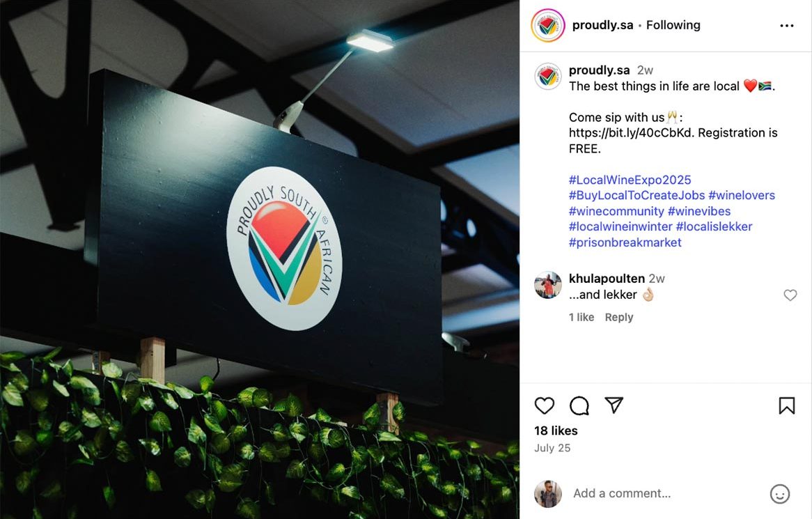Open the three-dot more options menu

click(787, 25)
